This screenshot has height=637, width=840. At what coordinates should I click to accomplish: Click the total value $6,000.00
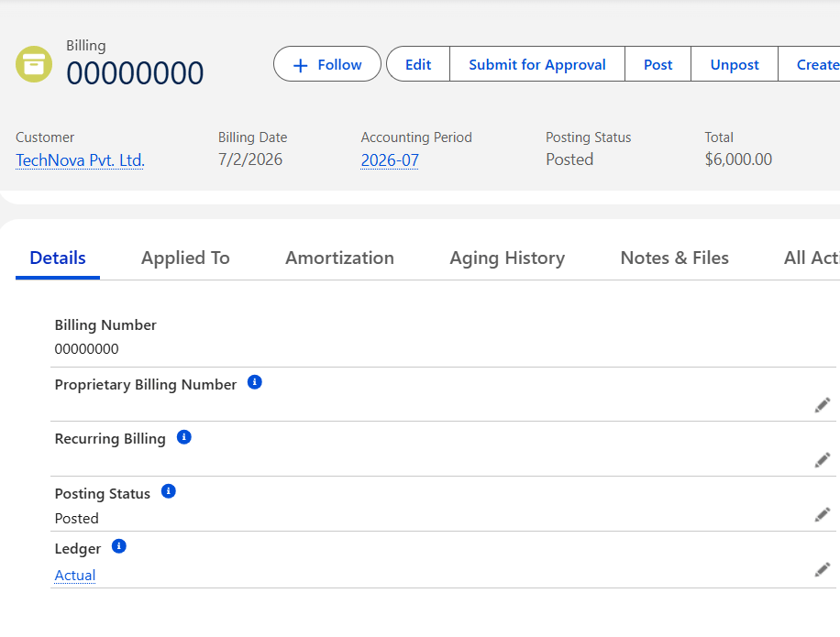(x=738, y=159)
